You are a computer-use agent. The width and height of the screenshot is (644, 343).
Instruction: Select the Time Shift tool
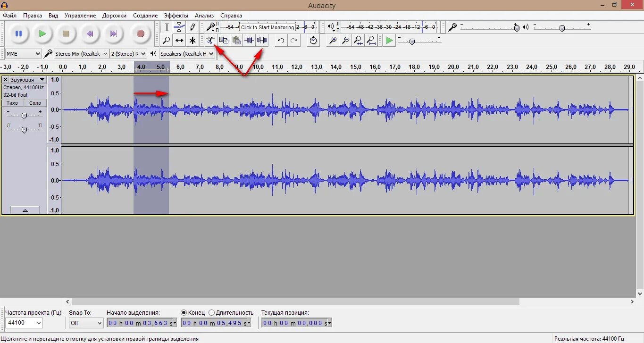[x=179, y=41]
